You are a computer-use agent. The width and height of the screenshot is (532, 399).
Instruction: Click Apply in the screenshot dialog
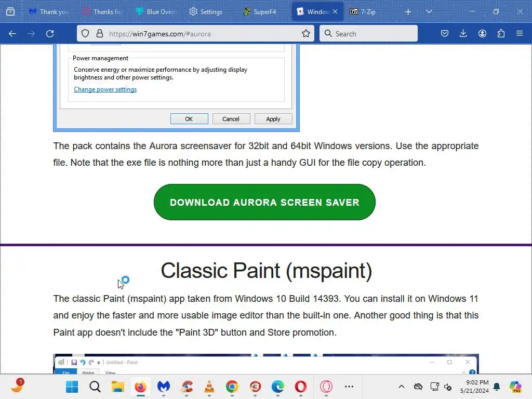273,119
